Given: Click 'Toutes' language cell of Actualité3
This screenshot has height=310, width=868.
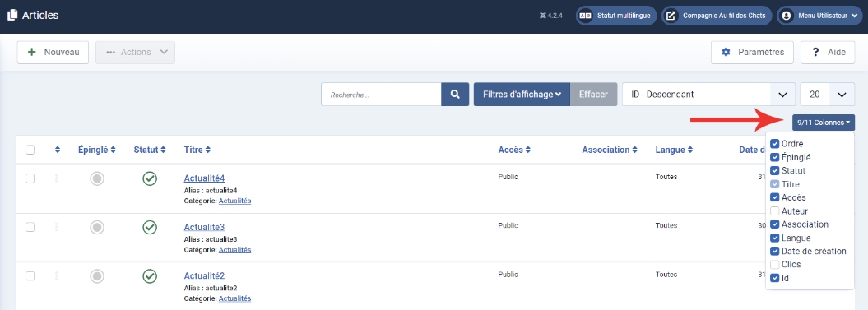Looking at the screenshot, I should click(666, 225).
